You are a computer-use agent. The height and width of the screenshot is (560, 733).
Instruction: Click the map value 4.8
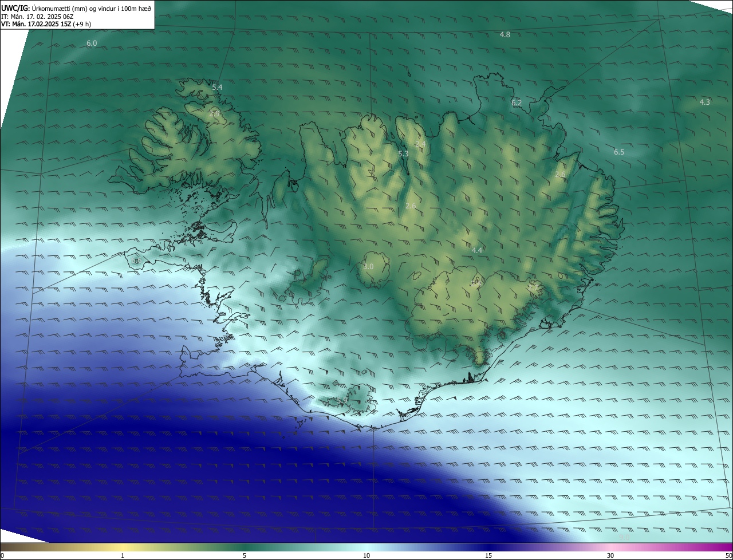tap(505, 35)
